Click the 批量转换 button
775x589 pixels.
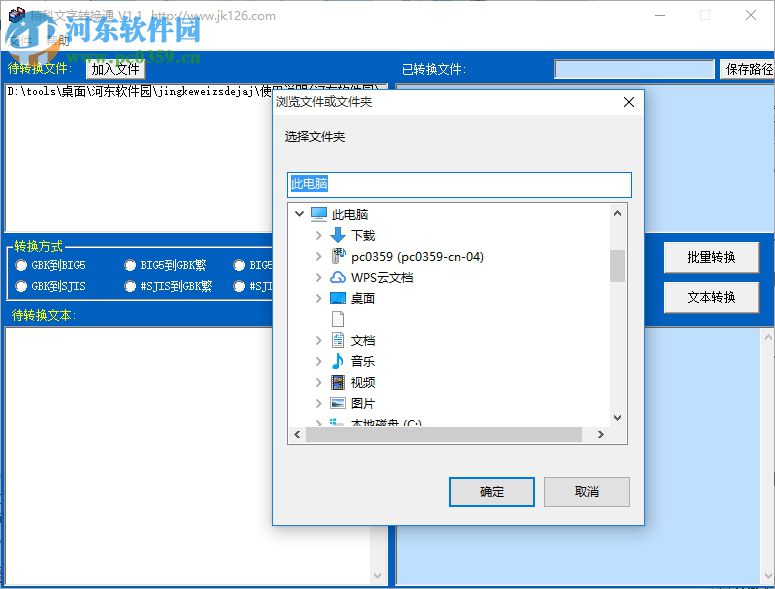click(711, 257)
